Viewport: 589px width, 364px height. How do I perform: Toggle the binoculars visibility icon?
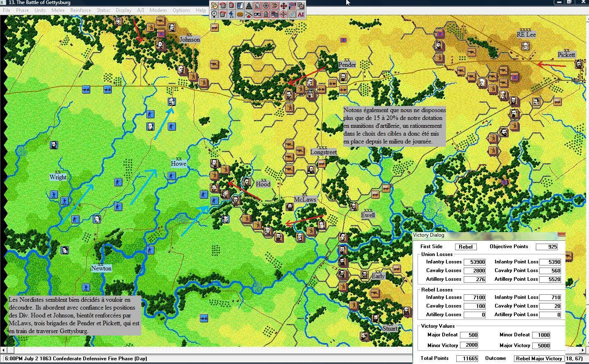[258, 14]
